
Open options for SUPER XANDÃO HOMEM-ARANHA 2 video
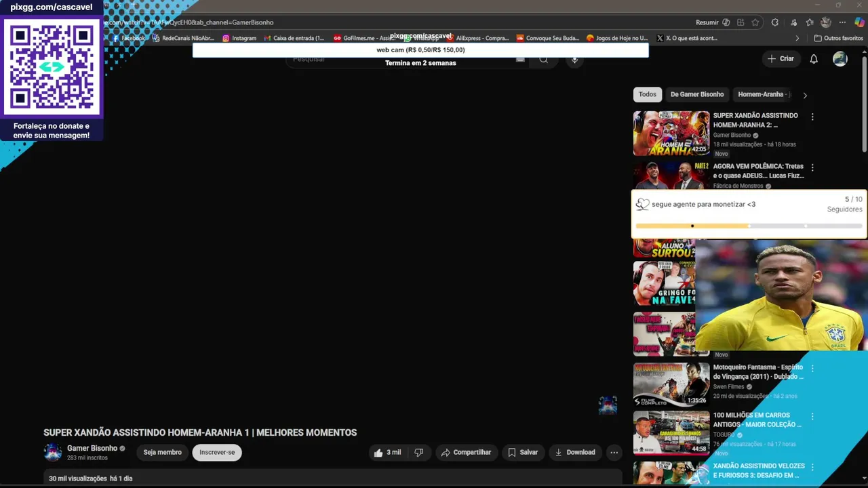812,117
